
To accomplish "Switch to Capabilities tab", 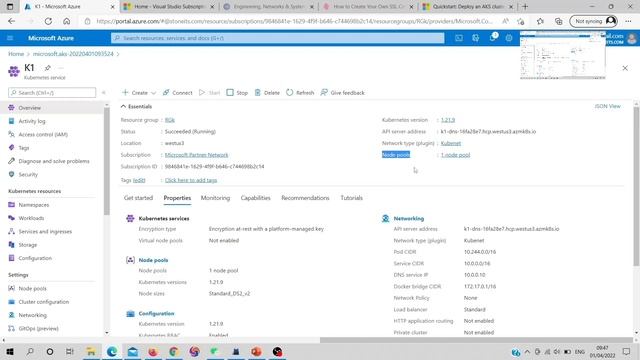I will pos(256,198).
